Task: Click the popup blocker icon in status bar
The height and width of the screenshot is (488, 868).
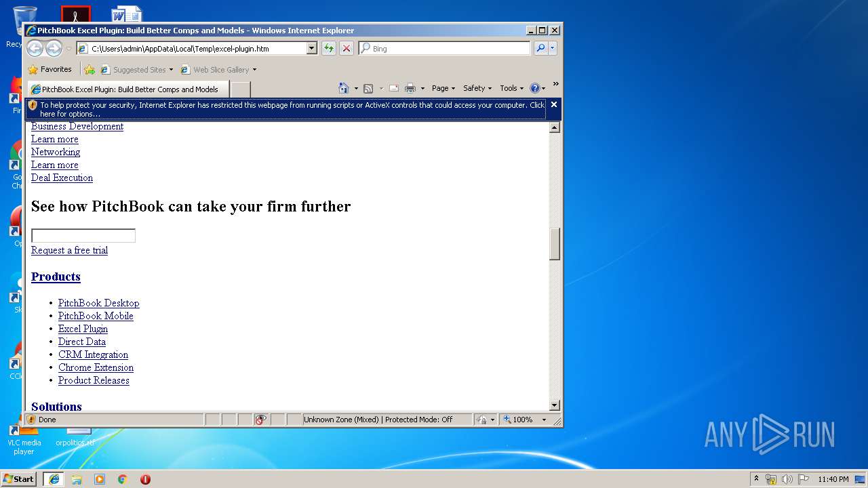Action: [x=261, y=420]
